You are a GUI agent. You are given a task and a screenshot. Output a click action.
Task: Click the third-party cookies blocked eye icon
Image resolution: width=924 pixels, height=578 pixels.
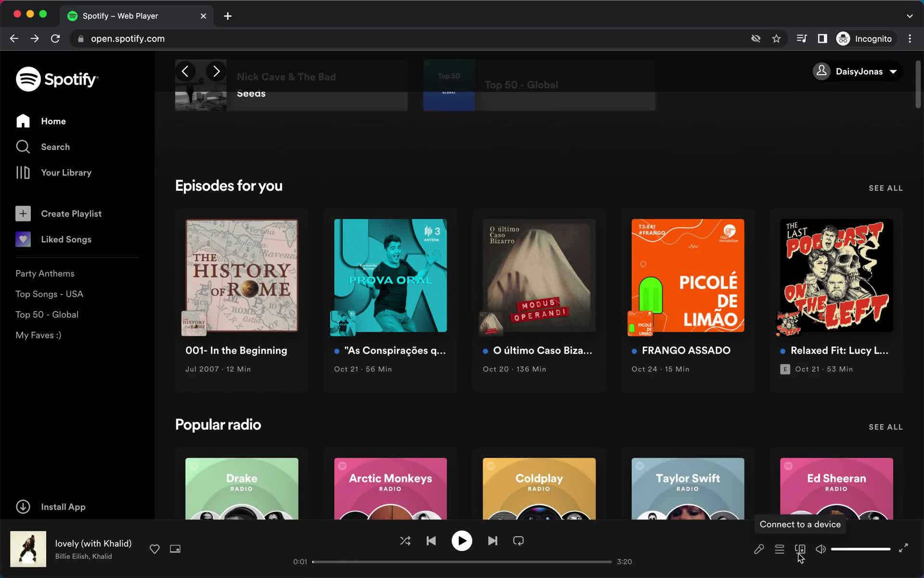(x=756, y=39)
